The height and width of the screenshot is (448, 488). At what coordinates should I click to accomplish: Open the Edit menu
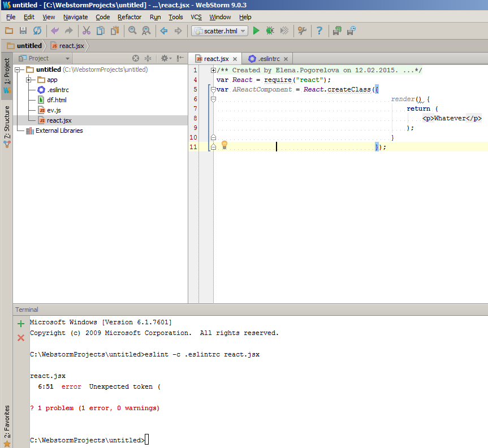(x=29, y=17)
